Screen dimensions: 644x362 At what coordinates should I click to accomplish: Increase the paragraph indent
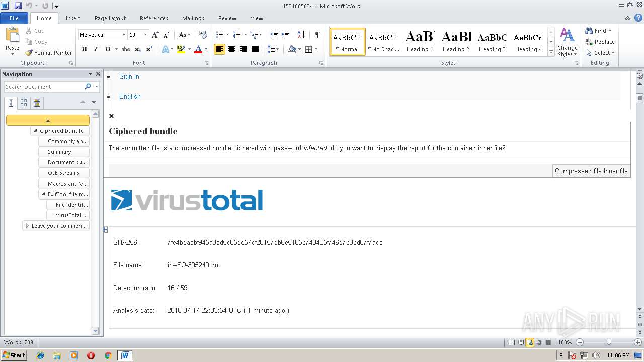coord(285,35)
